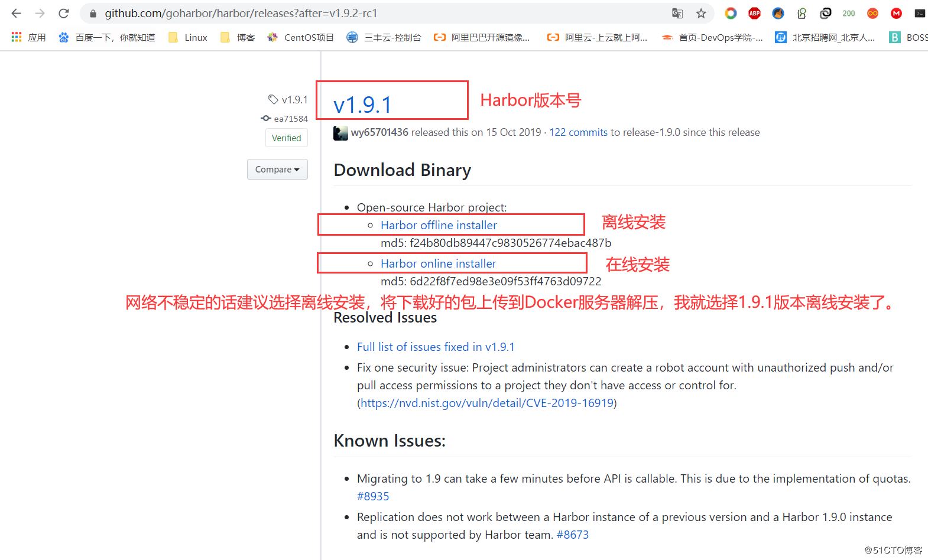
Task: Open the 三丰云-控制台 bookmark
Action: [384, 37]
